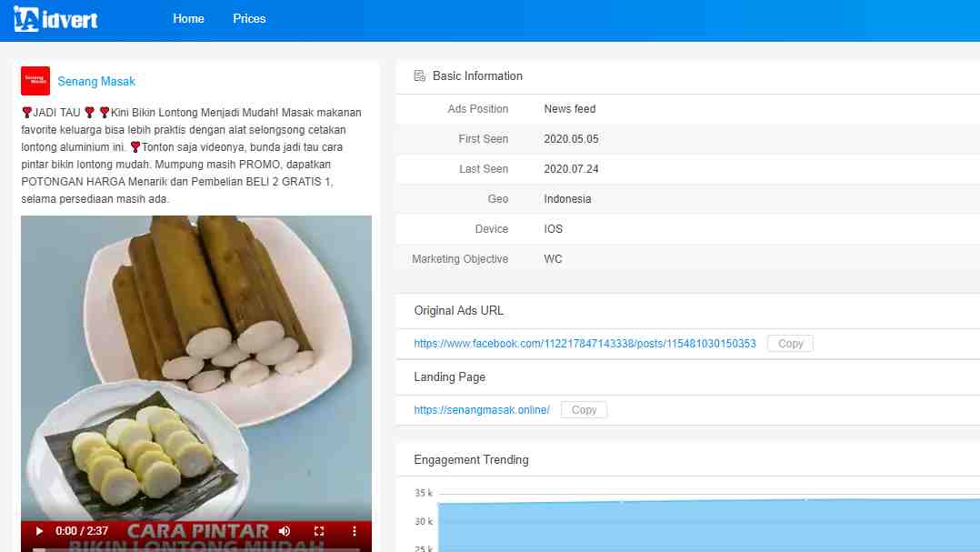Play the lontong video
980x552 pixels.
(39, 531)
